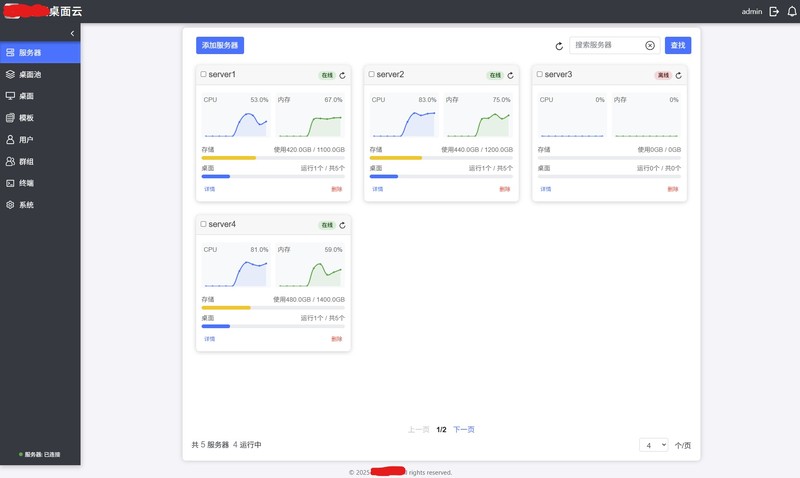The height and width of the screenshot is (478, 800).
Task: Click server1 CPU usage chart
Action: pyautogui.click(x=236, y=116)
